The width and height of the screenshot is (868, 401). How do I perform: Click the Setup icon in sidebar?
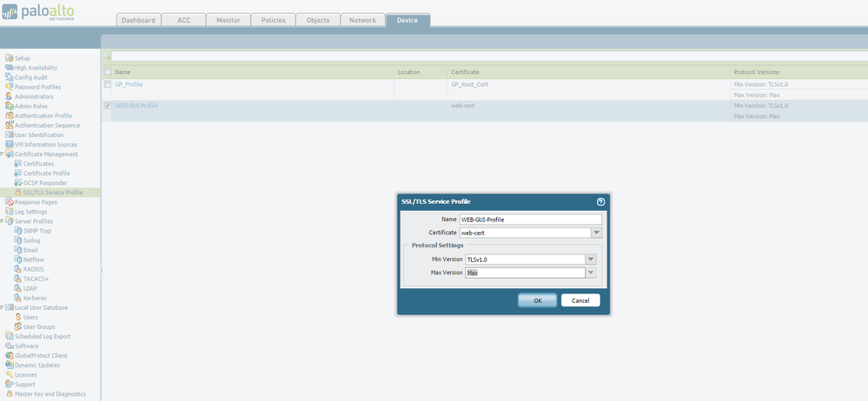[x=10, y=58]
